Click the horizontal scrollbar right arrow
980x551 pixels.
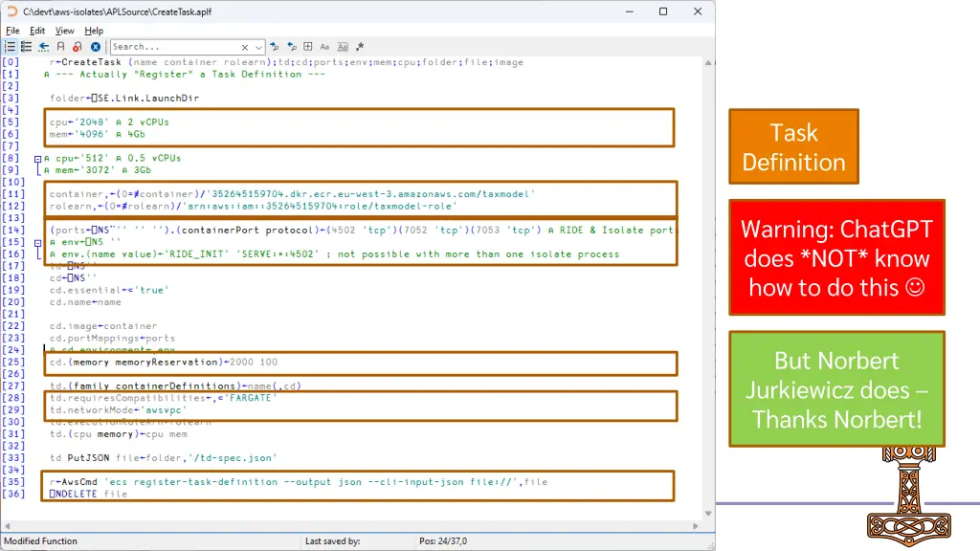point(696,526)
